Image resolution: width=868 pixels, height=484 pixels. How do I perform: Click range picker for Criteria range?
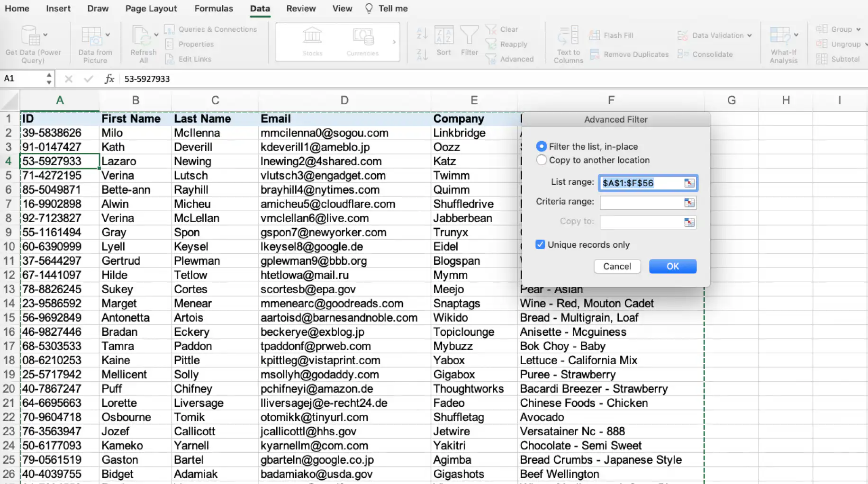(x=689, y=203)
